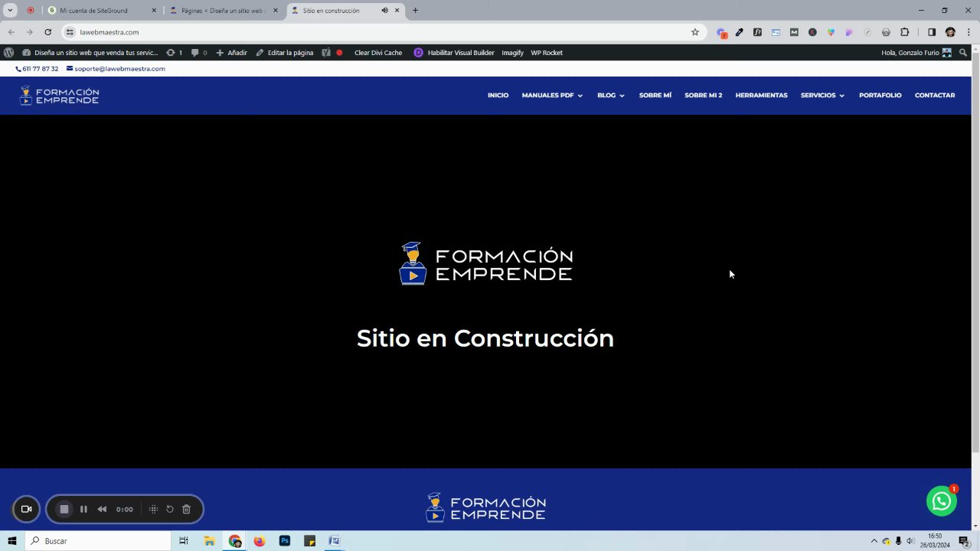Bookmark this page with the star icon
980x551 pixels.
click(695, 32)
